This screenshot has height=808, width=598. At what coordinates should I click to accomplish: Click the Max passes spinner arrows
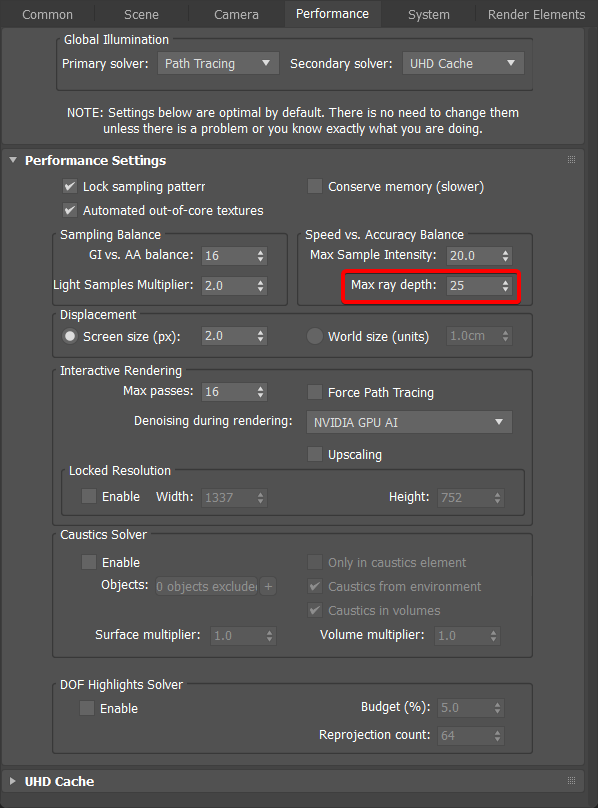point(260,392)
